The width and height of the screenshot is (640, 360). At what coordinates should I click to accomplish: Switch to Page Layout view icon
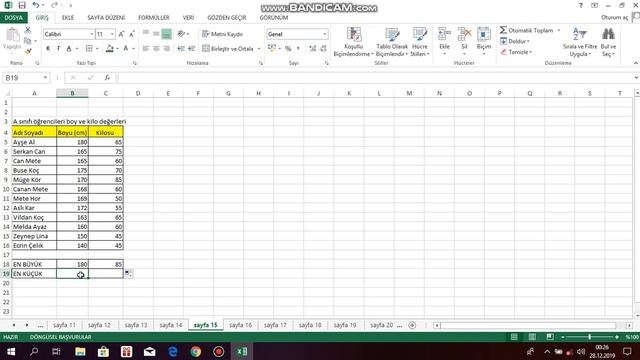532,337
